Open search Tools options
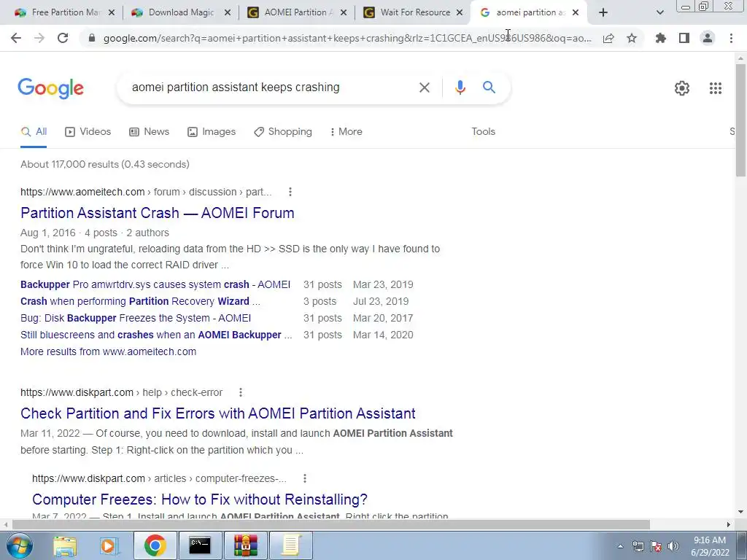This screenshot has width=747, height=560. [483, 131]
